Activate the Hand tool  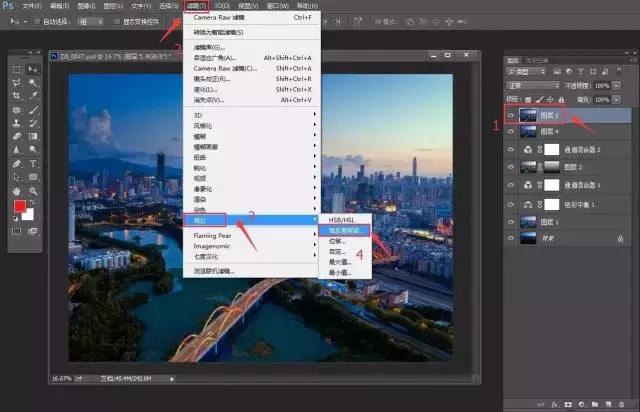pyautogui.click(x=17, y=189)
